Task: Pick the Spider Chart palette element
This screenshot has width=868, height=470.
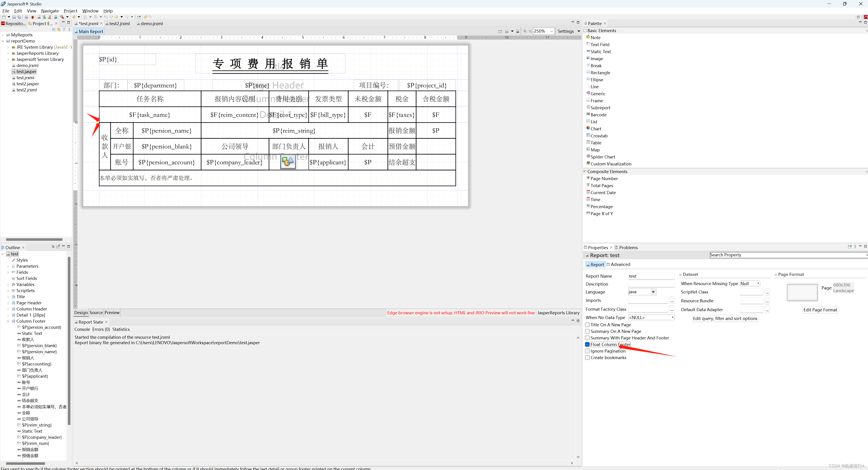Action: [603, 157]
